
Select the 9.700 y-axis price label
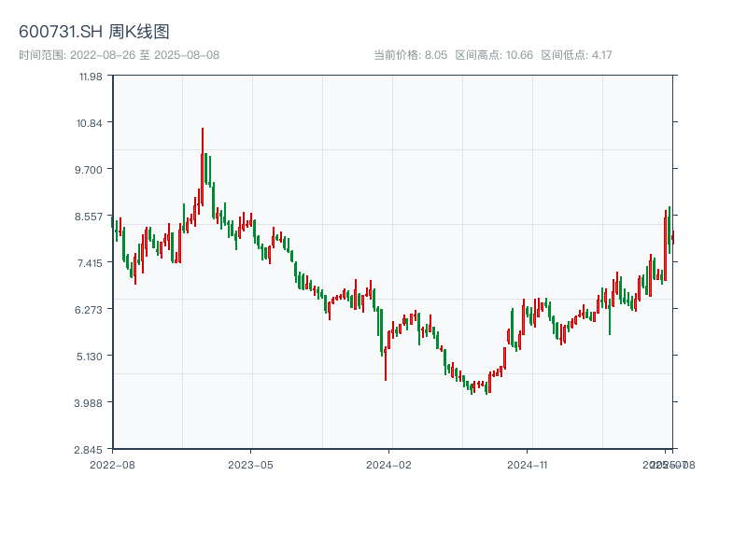click(x=91, y=170)
